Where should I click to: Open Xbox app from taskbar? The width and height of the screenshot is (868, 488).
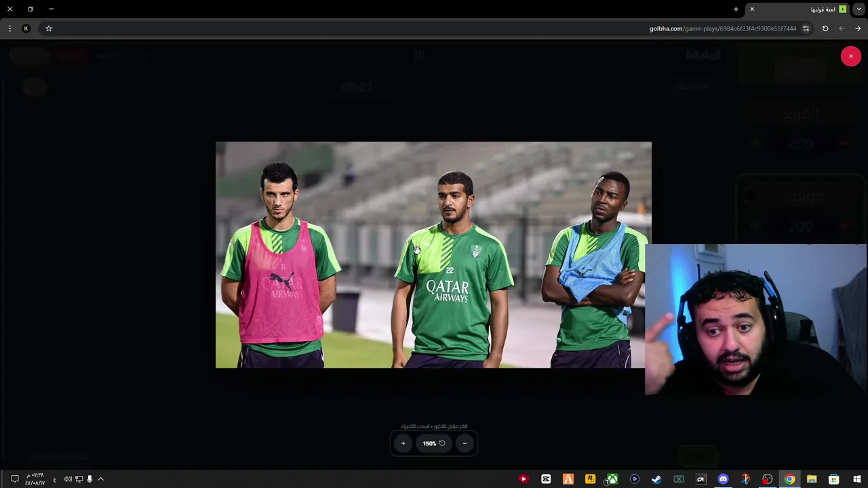612,479
